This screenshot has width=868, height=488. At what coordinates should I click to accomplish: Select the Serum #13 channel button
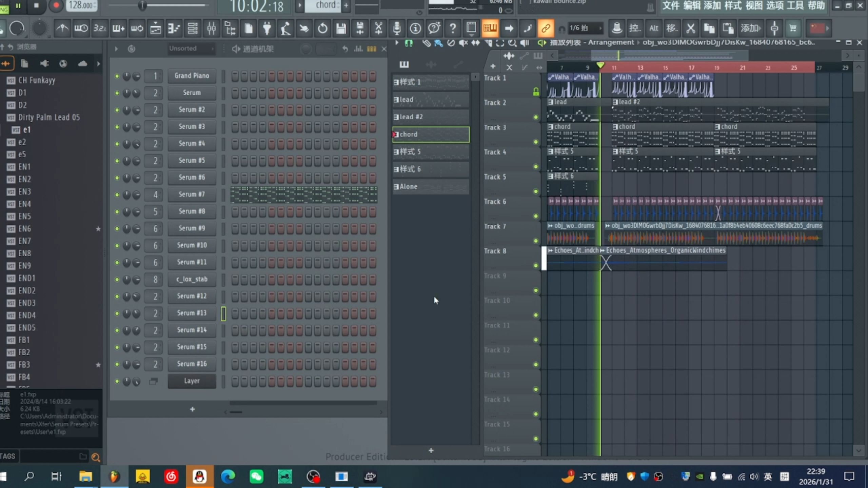(x=192, y=313)
